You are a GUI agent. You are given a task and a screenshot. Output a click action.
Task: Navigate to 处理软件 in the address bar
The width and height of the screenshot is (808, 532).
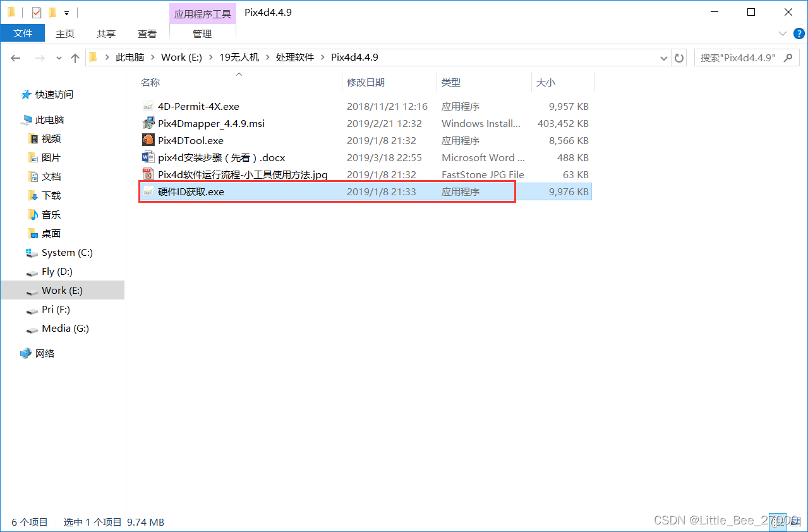point(295,57)
